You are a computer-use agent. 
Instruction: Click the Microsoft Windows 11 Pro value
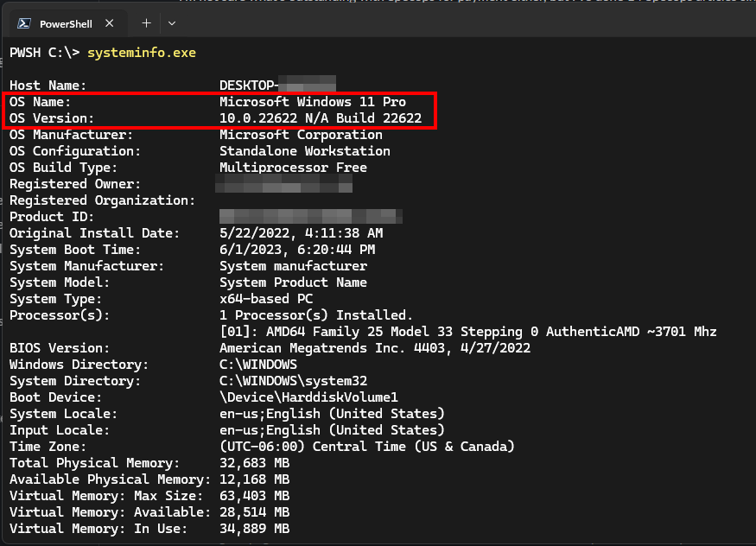(313, 102)
